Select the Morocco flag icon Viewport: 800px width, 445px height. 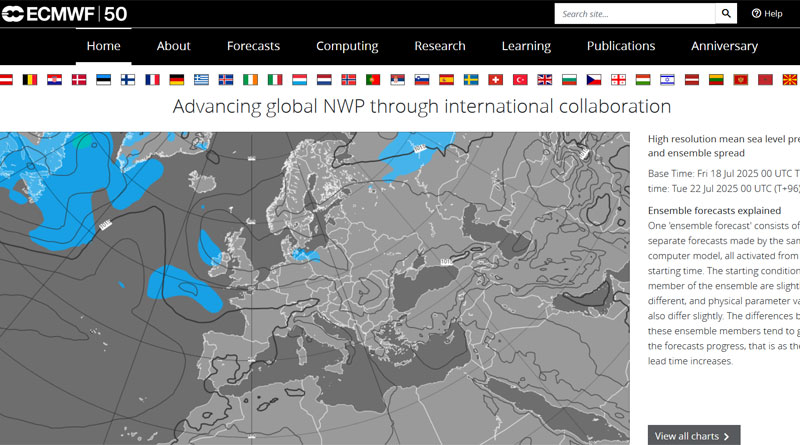pos(764,80)
